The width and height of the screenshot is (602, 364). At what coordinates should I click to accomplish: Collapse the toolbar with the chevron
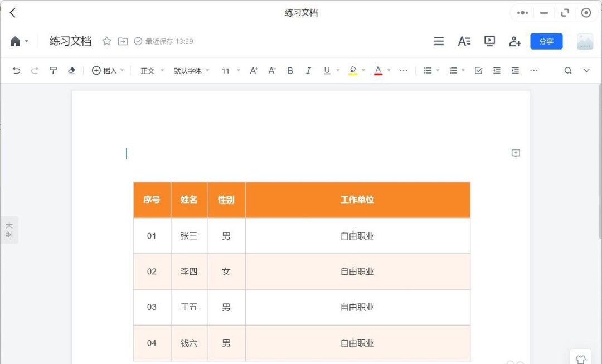585,70
